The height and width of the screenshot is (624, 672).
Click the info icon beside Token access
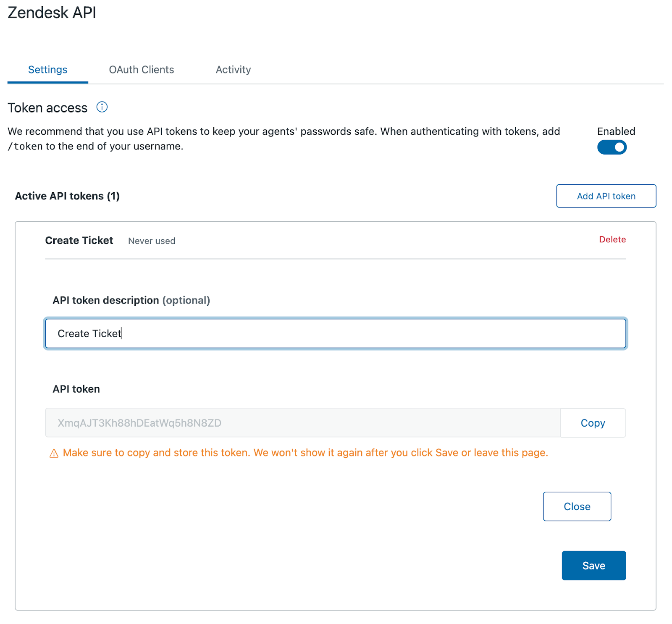pyautogui.click(x=102, y=107)
